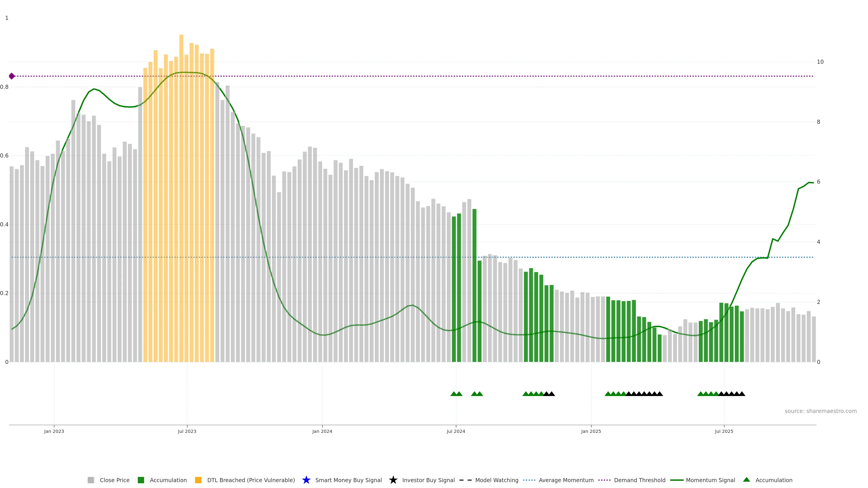Toggle the orange DTL Breached legend swatch

(x=198, y=480)
